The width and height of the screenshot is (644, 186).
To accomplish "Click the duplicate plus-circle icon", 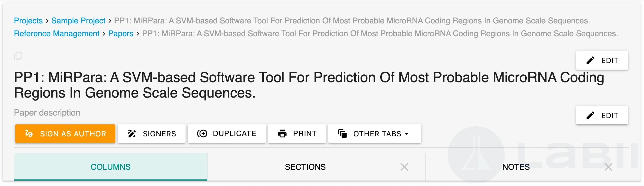I will click(x=202, y=134).
